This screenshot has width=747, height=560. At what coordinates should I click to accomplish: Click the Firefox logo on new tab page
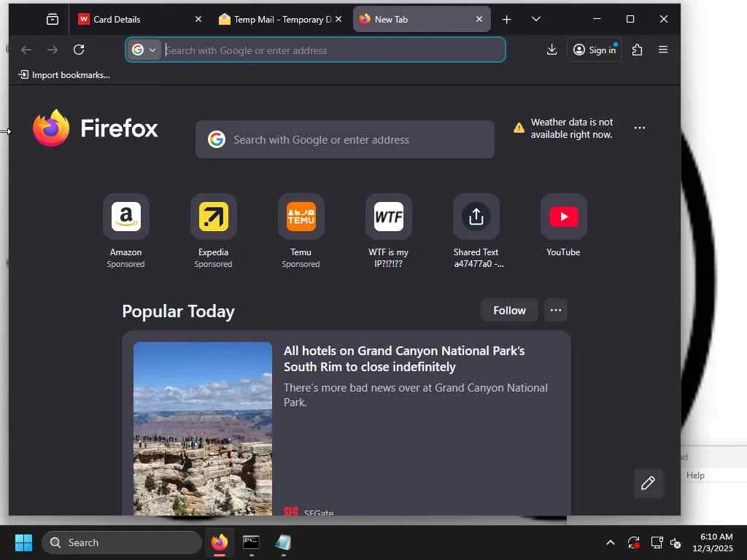pos(96,128)
